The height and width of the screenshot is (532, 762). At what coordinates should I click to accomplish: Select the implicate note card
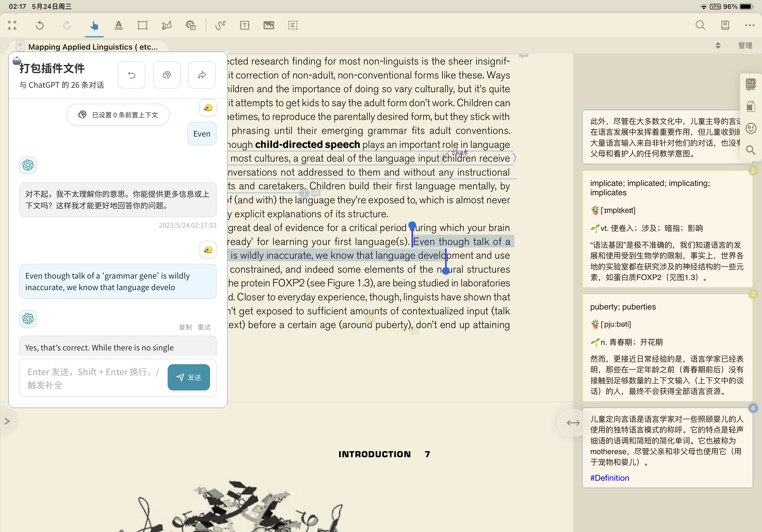click(667, 229)
